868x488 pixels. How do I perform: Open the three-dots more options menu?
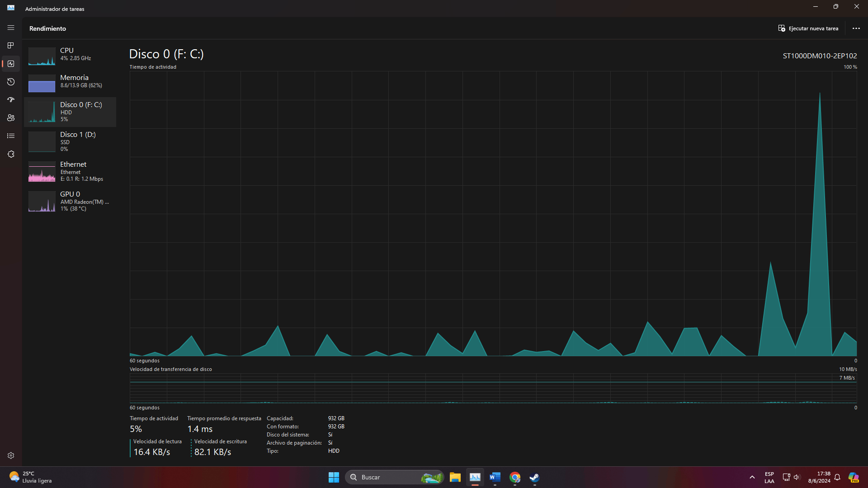(x=856, y=28)
